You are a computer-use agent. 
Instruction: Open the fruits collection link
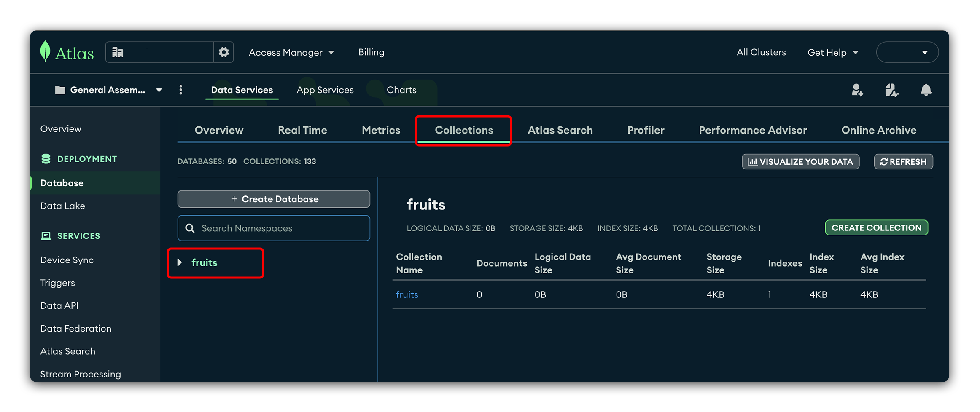[x=407, y=294]
